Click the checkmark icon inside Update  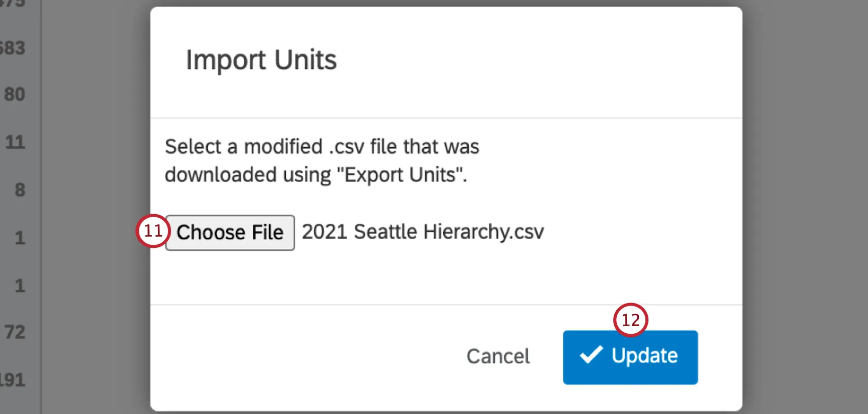point(592,355)
